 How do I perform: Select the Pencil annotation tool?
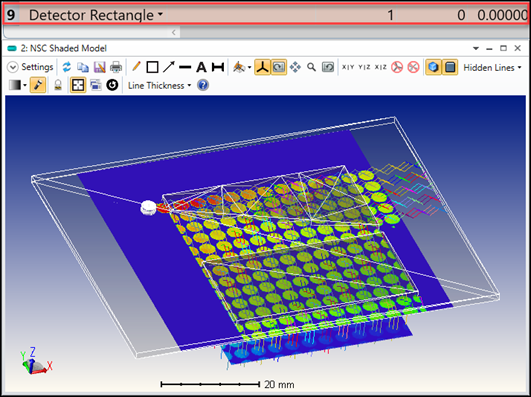(136, 67)
